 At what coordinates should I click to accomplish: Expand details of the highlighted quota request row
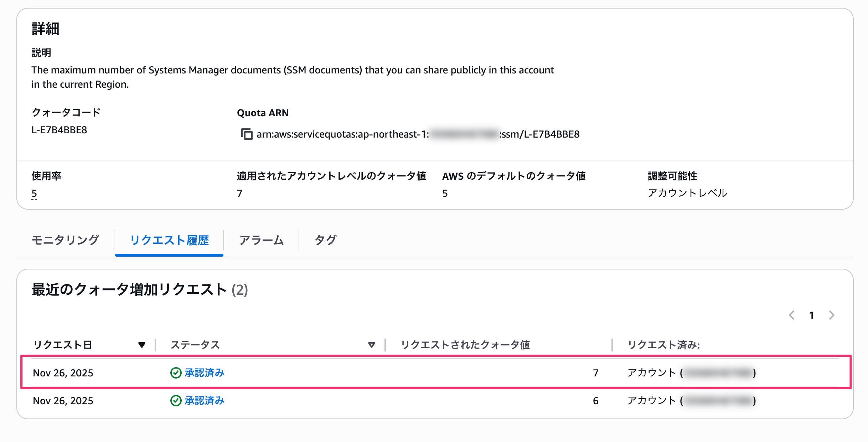356,373
